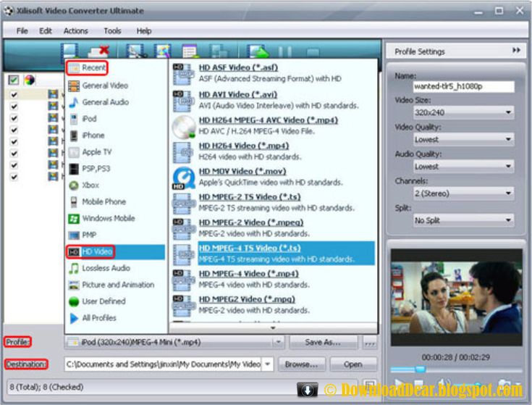Viewport: 532px width, 405px height.
Task: Choose HD MPEG-2 TS Video (*.ts) format
Action: pos(276,202)
